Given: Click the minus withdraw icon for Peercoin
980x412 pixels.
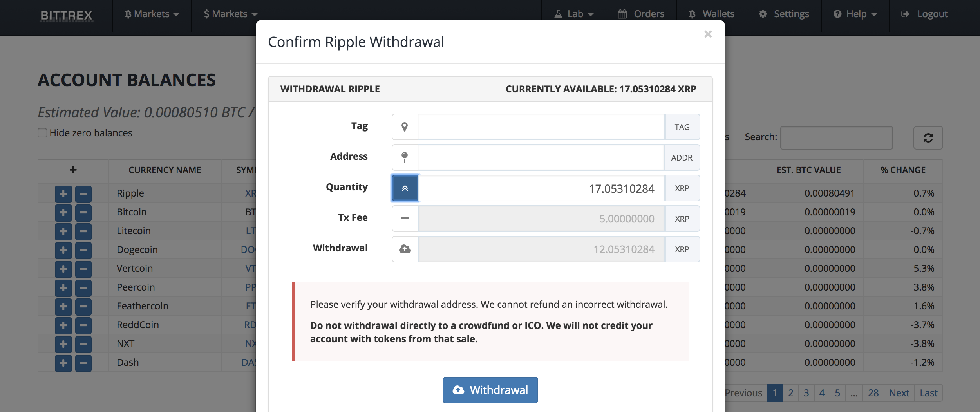Looking at the screenshot, I should click(x=83, y=288).
